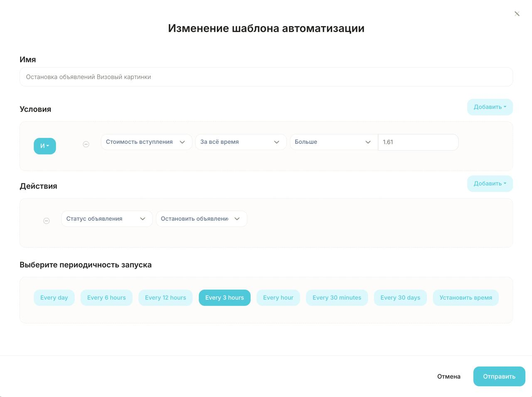532x397 pixels.
Task: Close the automation template dialog
Action: [517, 14]
